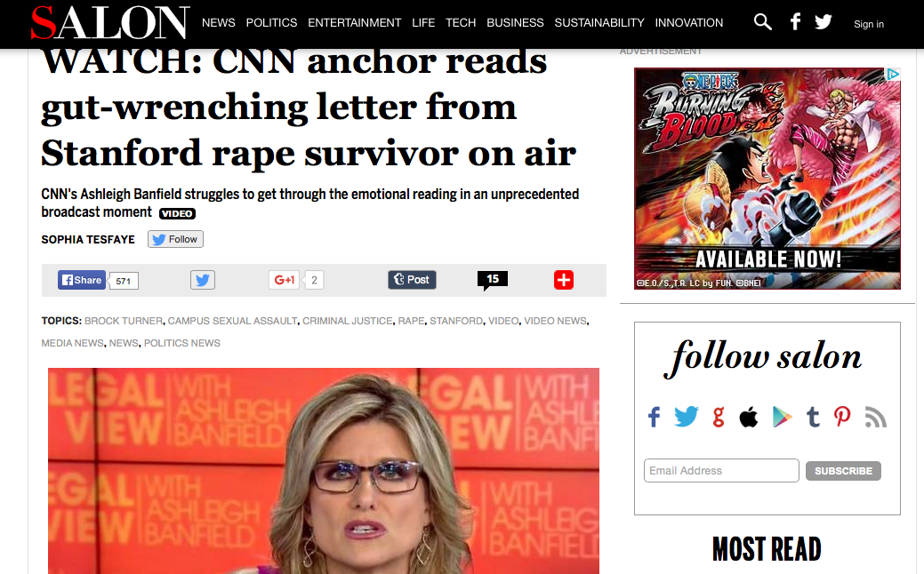This screenshot has height=574, width=924.
Task: Click the Google Play icon
Action: click(782, 417)
